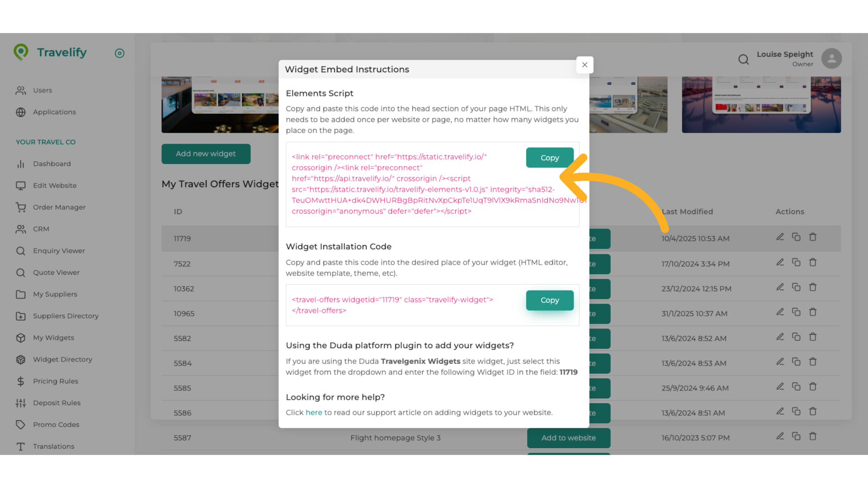Open the CRM section
The height and width of the screenshot is (488, 868).
[41, 229]
